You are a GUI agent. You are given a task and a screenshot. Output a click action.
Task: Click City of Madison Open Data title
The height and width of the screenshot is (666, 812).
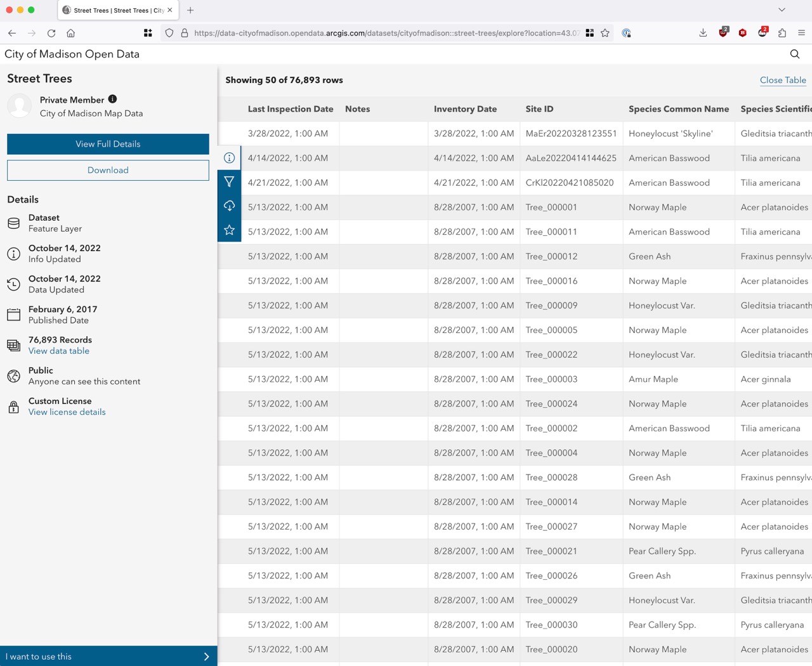pyautogui.click(x=72, y=54)
